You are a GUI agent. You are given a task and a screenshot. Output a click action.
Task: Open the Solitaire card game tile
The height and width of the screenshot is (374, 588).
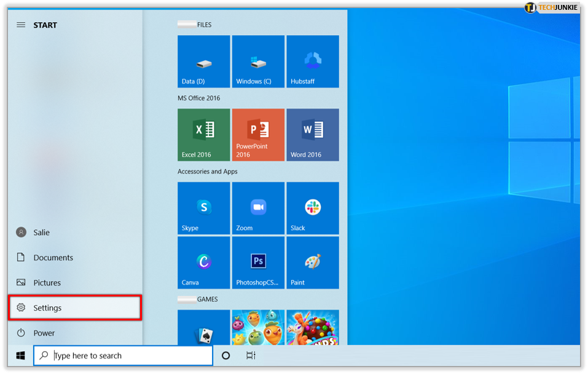(203, 327)
